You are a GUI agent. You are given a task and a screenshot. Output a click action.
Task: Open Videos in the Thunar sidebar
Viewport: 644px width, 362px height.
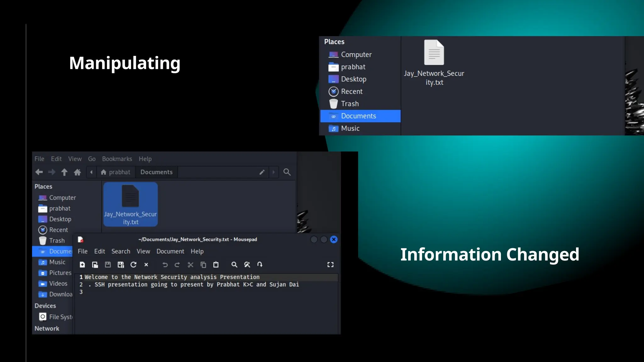53,283
